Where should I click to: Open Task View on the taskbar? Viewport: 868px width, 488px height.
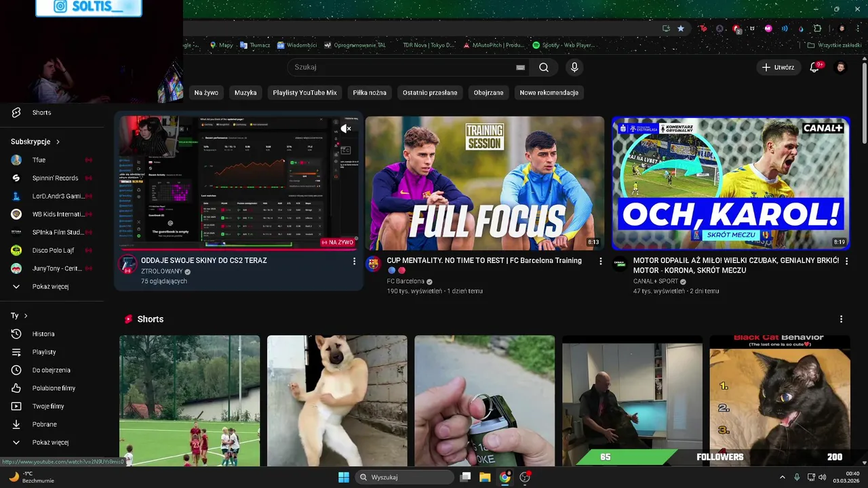tap(465, 477)
